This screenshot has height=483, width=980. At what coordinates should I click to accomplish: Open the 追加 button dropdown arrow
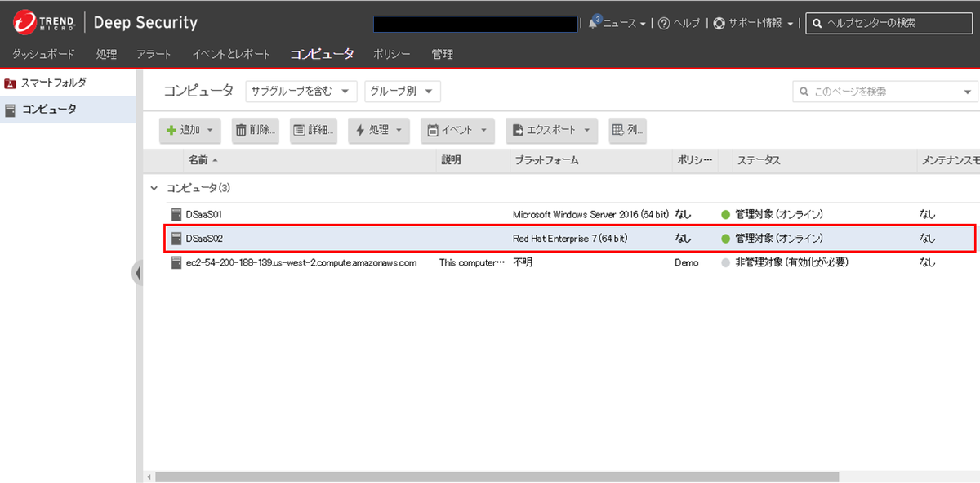(x=210, y=130)
